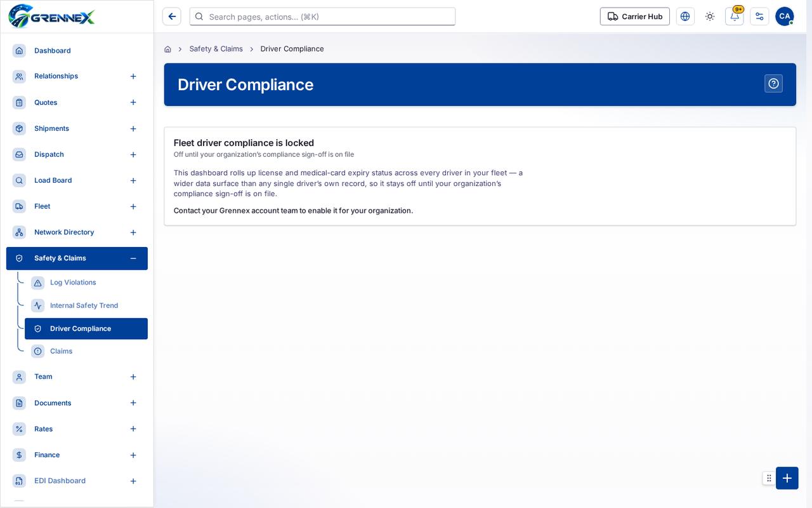812x508 pixels.
Task: Click the back arrow button
Action: (x=172, y=17)
